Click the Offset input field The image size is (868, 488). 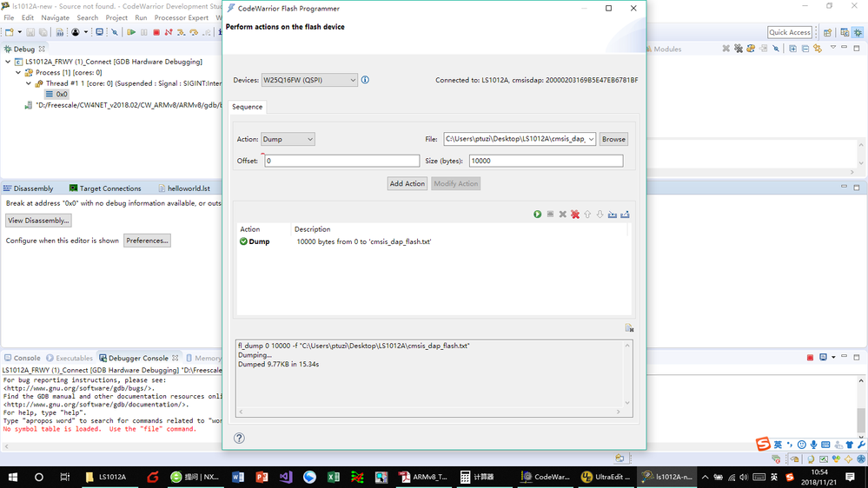click(x=342, y=161)
